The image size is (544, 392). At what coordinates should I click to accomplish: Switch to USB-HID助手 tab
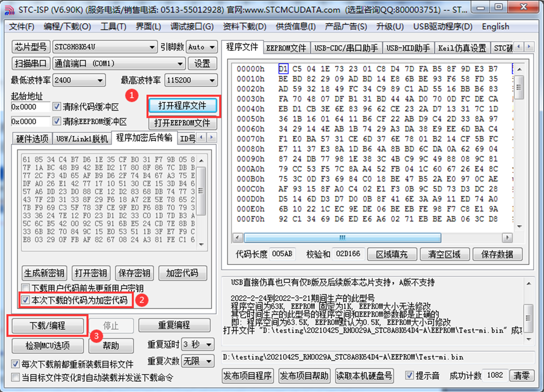[x=408, y=48]
